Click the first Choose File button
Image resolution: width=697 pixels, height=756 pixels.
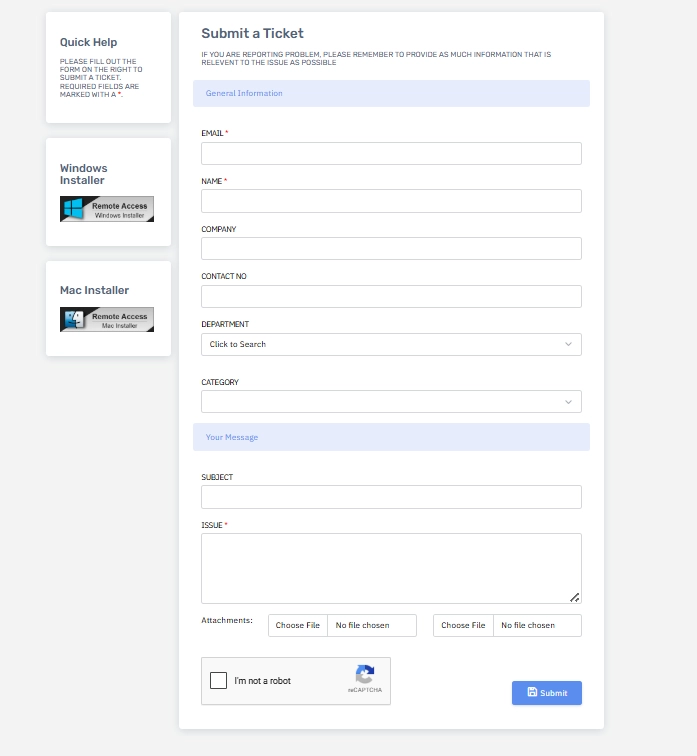298,625
